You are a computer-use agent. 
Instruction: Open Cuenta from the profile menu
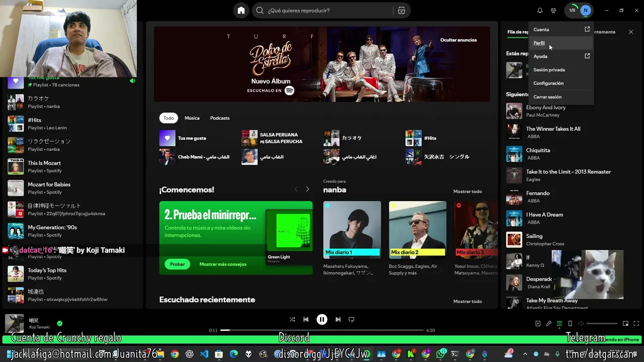point(561,30)
